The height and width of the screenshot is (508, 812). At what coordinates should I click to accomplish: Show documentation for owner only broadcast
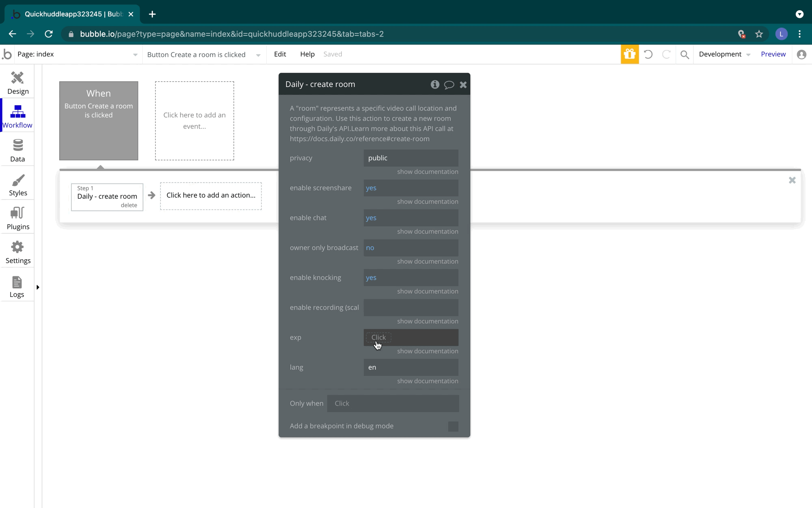pos(428,261)
